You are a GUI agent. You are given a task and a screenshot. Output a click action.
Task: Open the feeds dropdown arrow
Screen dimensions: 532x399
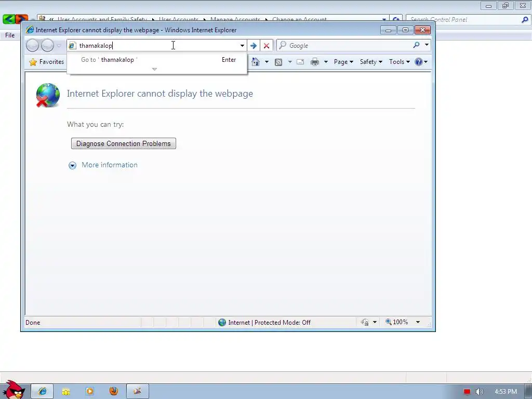pos(290,62)
